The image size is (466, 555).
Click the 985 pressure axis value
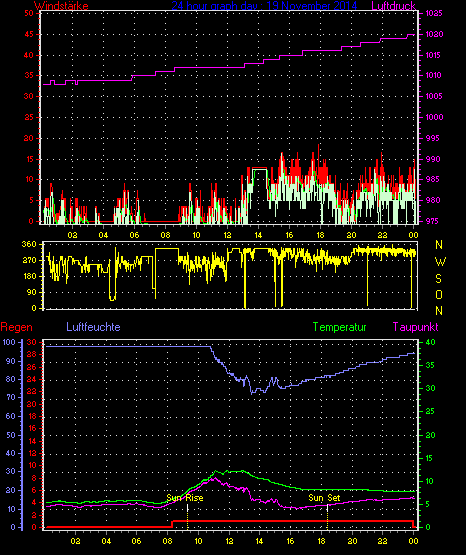tap(433, 179)
